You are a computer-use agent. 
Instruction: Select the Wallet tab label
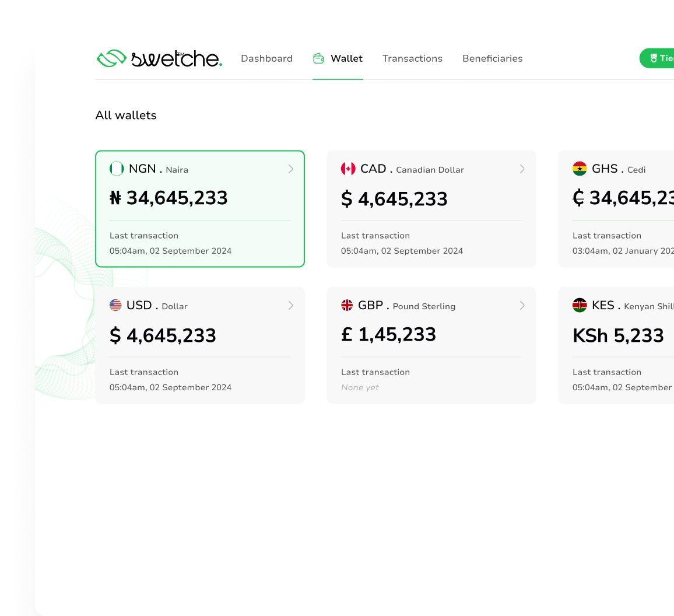click(x=346, y=58)
